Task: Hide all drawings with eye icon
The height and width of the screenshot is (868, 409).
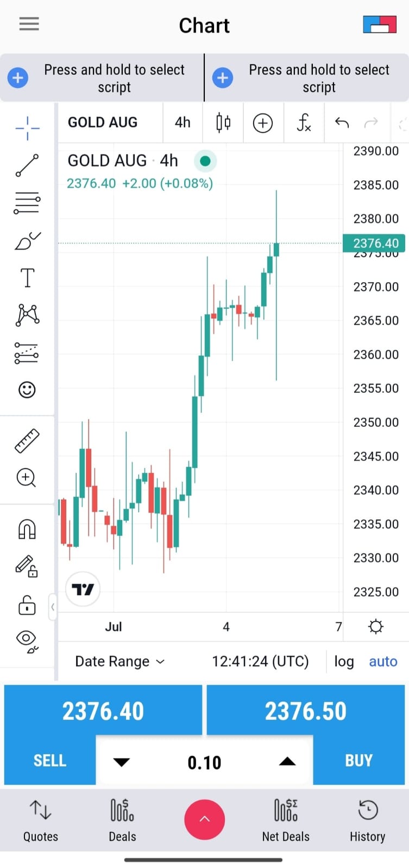Action: (27, 640)
